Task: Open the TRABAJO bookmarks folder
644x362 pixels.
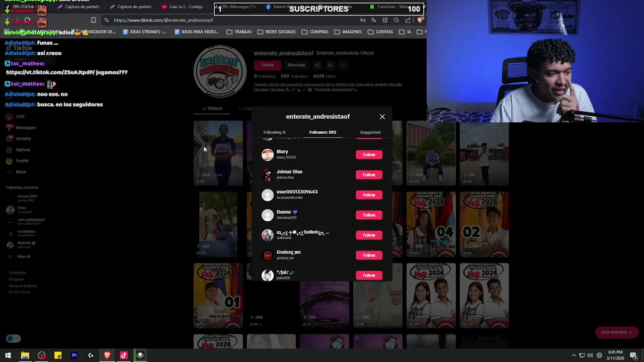Action: pos(239,32)
